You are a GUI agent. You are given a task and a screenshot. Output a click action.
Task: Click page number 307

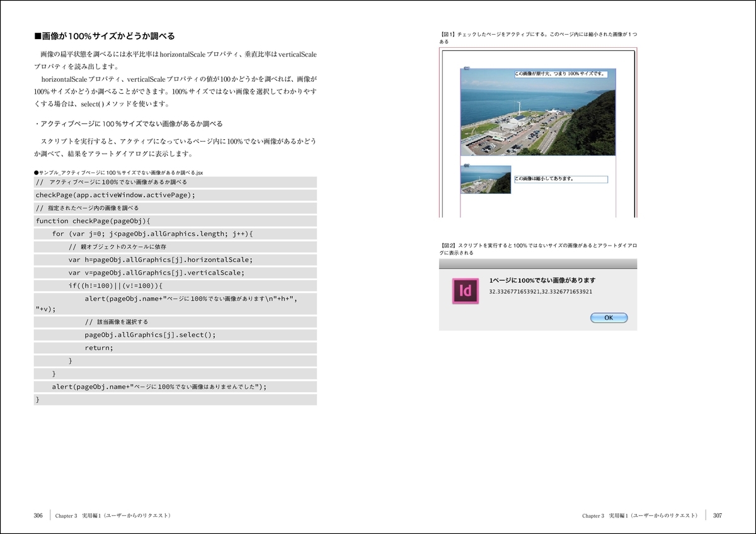tap(717, 515)
